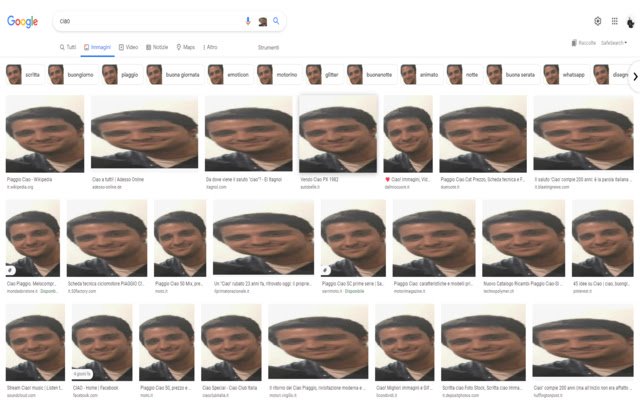Open Google account avatar menu
Viewport: 640px width, 400px height.
[631, 22]
